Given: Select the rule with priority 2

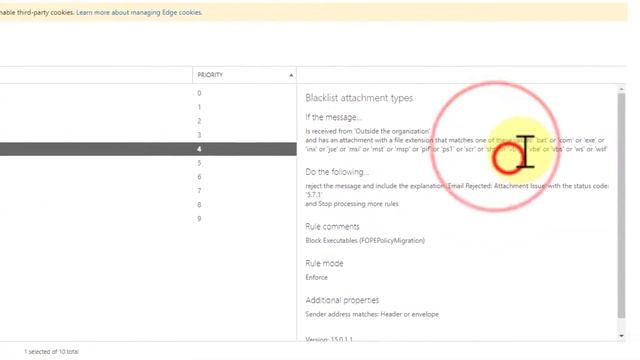Looking at the screenshot, I should pyautogui.click(x=148, y=121).
